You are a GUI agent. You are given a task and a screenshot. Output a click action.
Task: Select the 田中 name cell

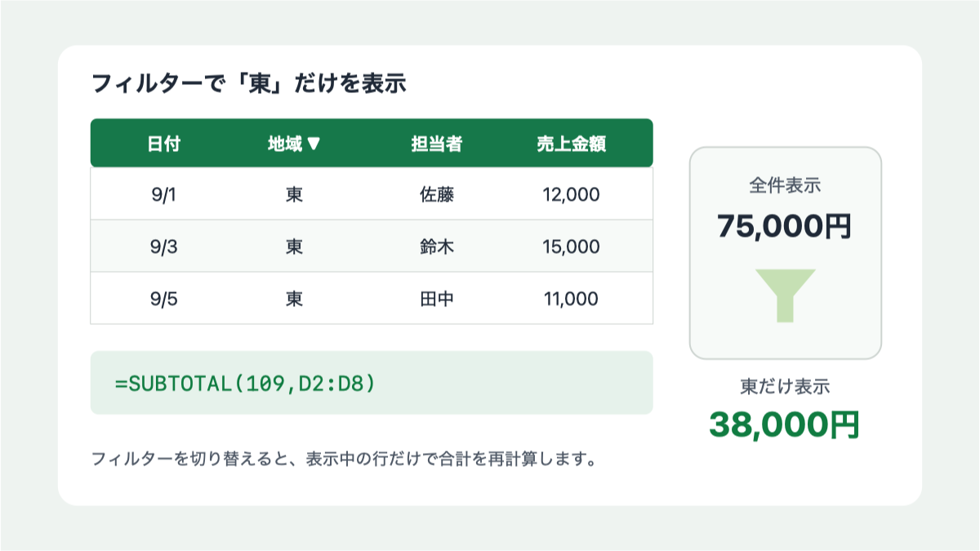437,299
